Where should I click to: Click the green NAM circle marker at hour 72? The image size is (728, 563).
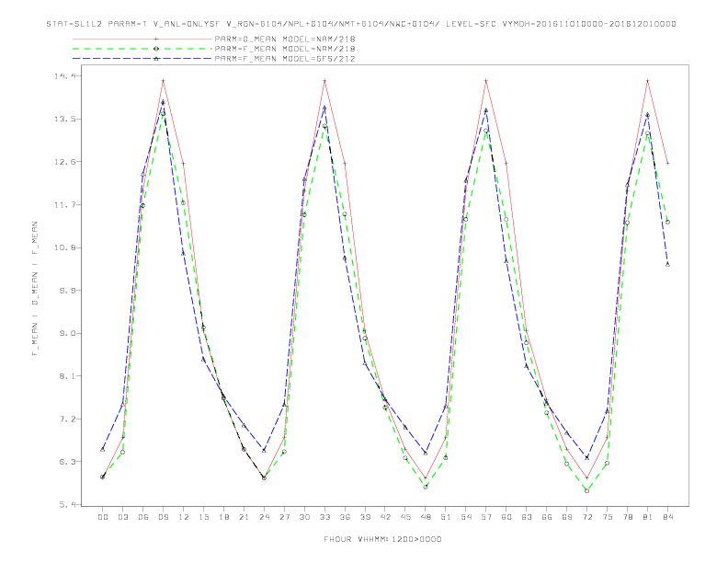point(586,490)
